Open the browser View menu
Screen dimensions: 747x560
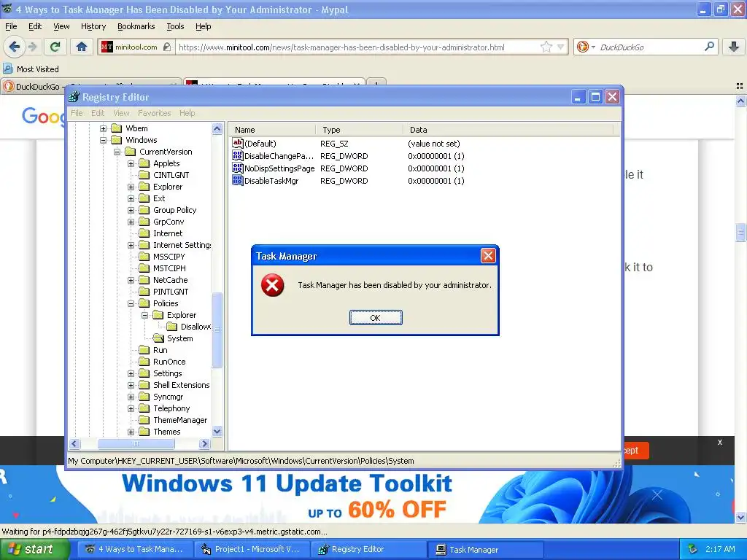pos(61,26)
